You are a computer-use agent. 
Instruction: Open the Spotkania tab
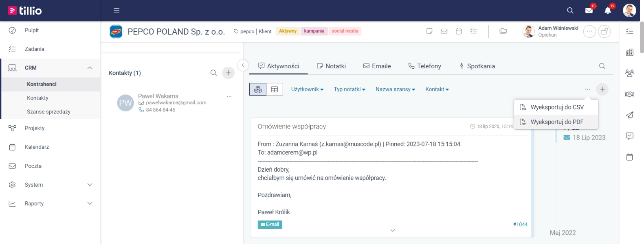point(477,66)
